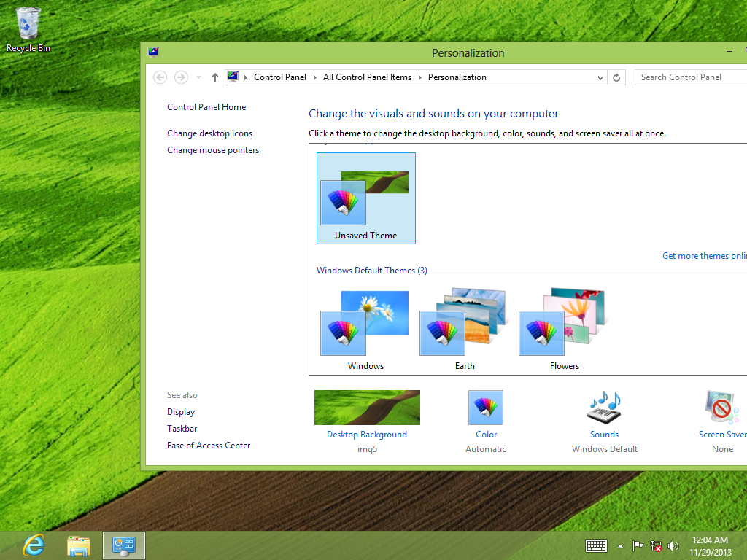Click the Screen Saver icon
This screenshot has height=560, width=747.
pos(722,406)
